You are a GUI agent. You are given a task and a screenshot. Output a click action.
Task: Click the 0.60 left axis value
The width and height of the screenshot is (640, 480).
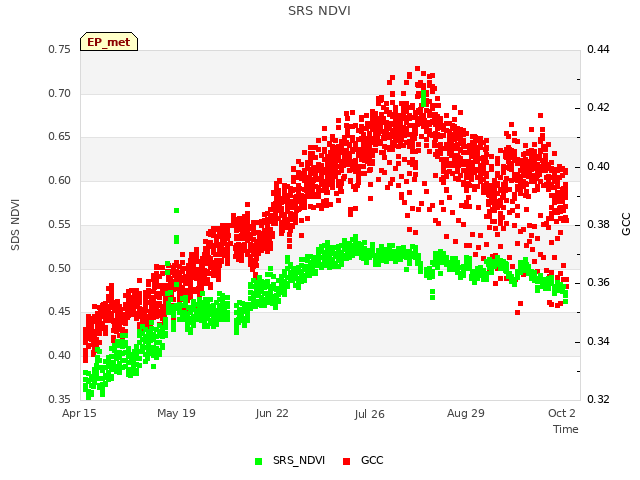[60, 180]
